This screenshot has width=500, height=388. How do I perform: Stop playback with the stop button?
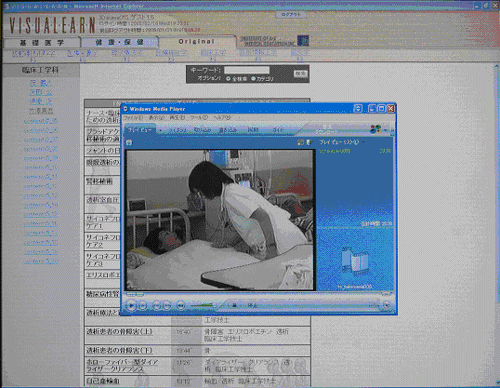143,305
